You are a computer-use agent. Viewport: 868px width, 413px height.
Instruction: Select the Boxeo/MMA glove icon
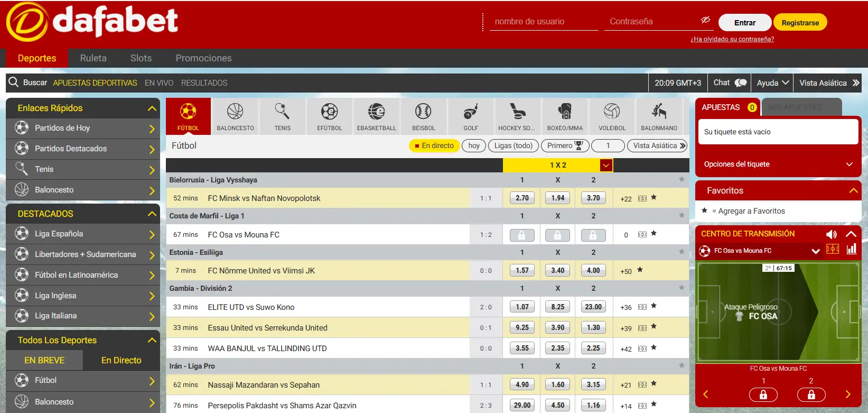coord(565,112)
